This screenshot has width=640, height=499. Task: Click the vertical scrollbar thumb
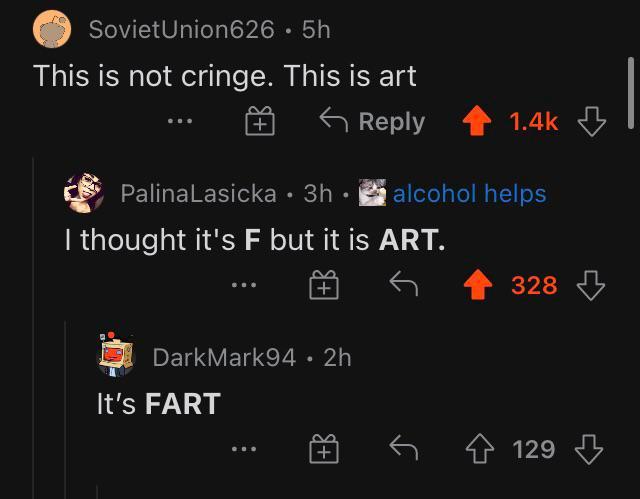pyautogui.click(x=631, y=92)
